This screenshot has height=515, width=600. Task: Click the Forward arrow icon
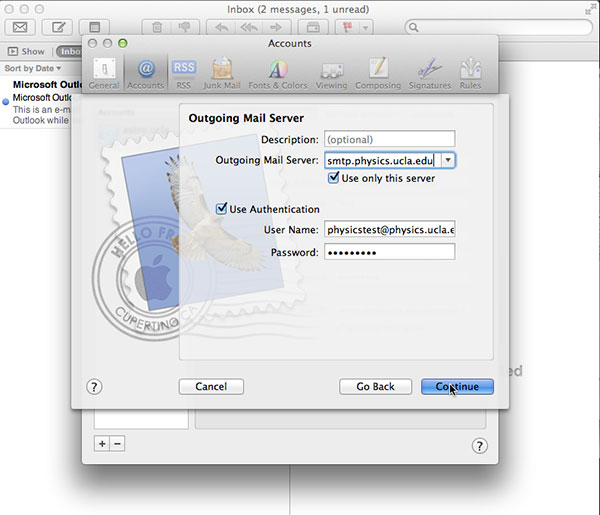276,27
